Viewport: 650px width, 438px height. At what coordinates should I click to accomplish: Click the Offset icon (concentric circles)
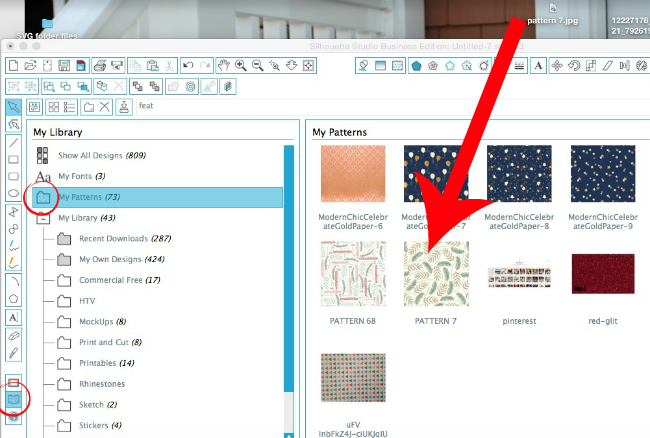coord(190,86)
